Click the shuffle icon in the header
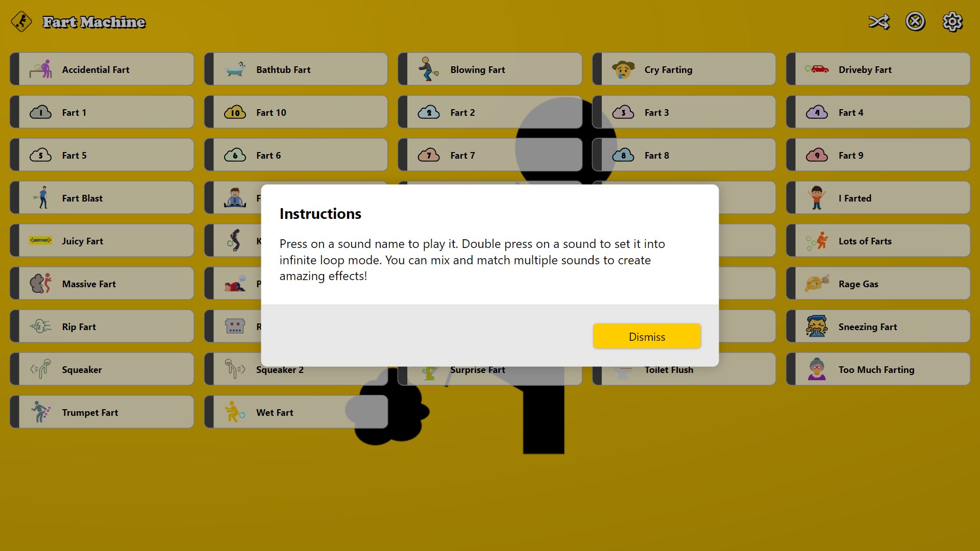 coord(879,22)
